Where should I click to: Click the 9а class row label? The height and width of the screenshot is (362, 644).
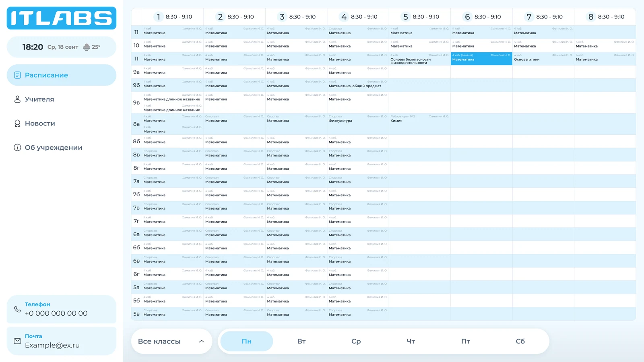136,72
